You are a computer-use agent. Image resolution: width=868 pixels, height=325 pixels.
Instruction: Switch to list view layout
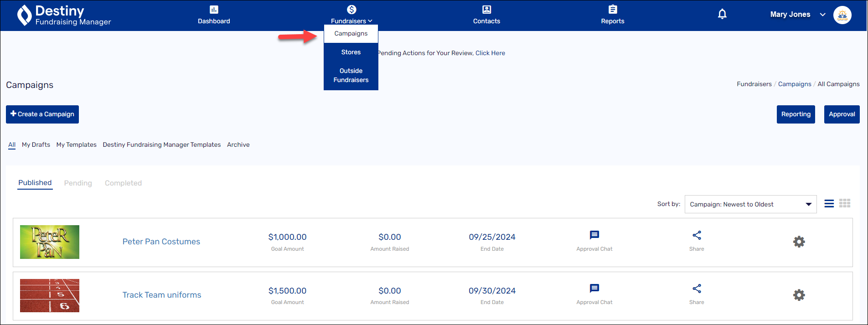829,204
